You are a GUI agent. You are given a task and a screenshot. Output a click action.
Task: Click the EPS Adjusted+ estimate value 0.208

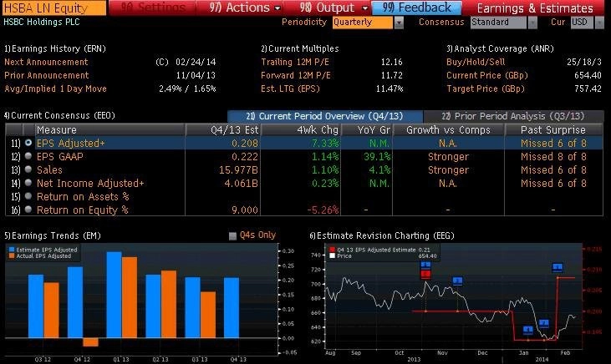click(x=245, y=144)
